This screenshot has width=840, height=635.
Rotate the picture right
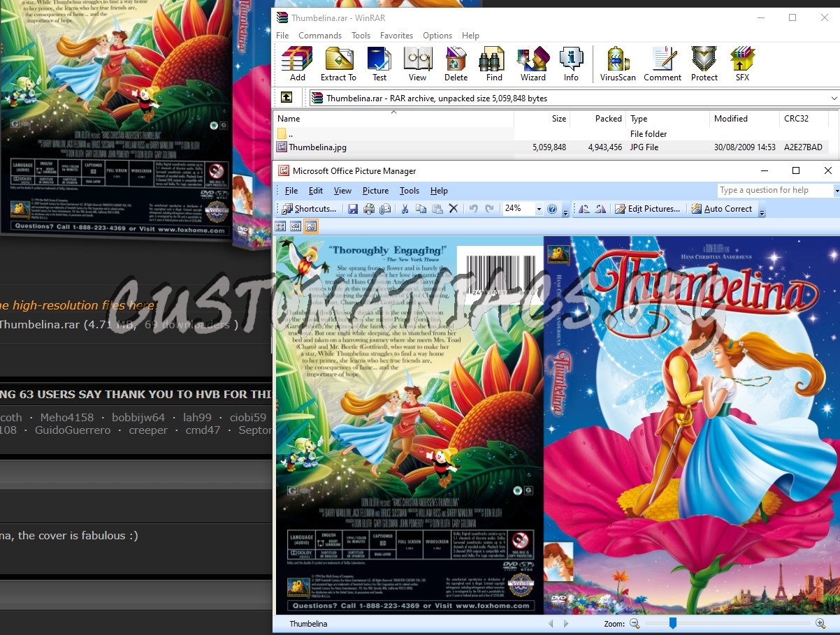600,209
